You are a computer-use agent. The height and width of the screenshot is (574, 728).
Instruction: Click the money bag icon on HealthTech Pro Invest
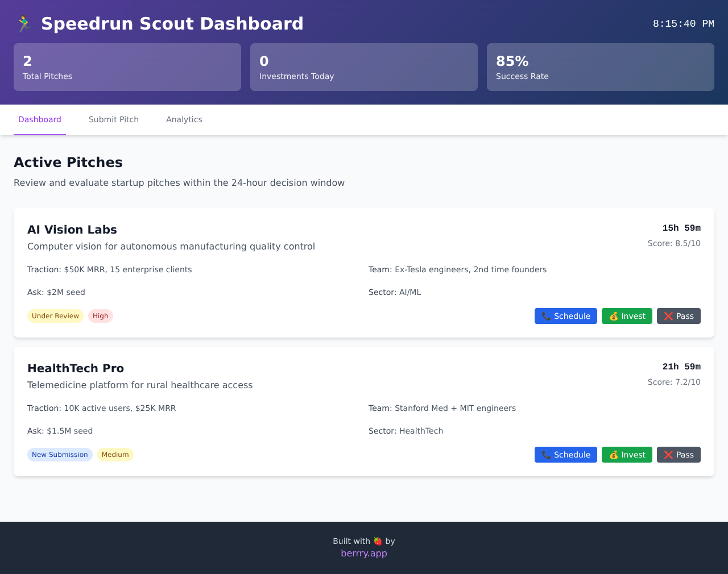point(613,455)
